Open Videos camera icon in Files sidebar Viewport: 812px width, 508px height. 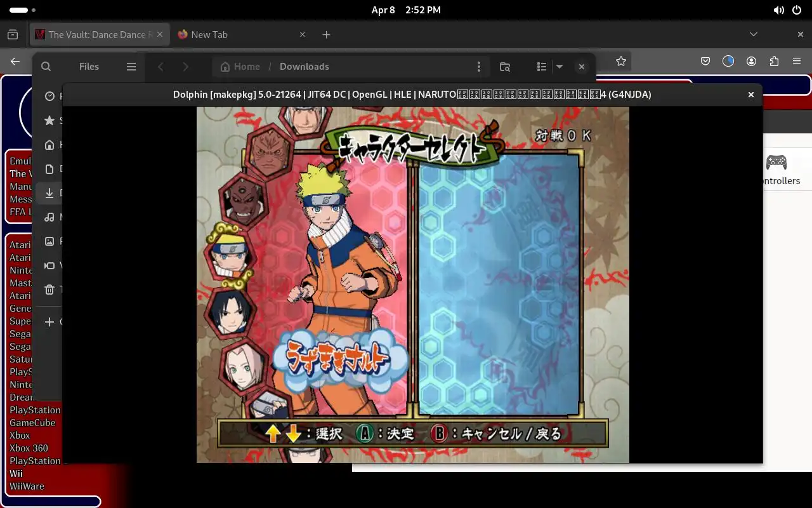click(49, 265)
